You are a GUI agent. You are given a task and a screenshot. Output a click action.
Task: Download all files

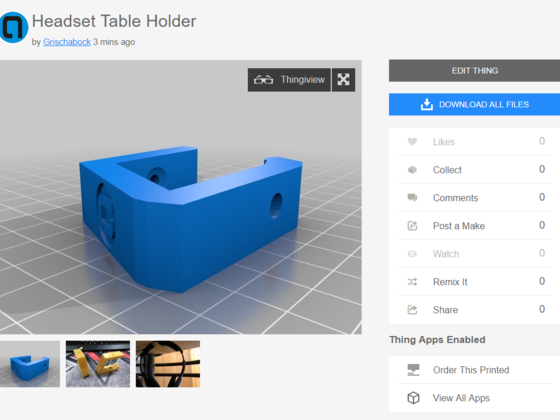[x=474, y=104]
